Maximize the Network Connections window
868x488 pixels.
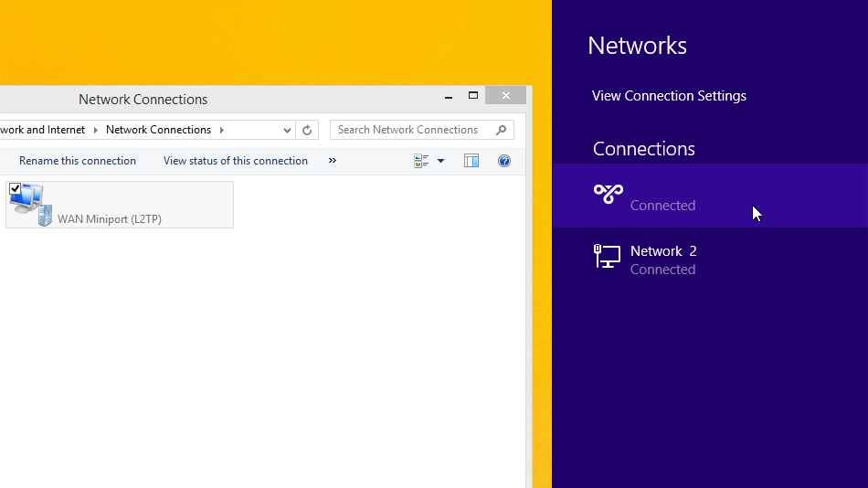coord(473,96)
